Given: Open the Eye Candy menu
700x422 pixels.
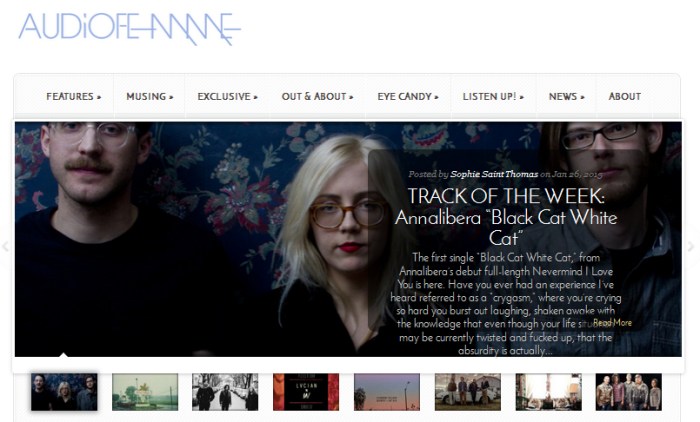Looking at the screenshot, I should click(408, 96).
